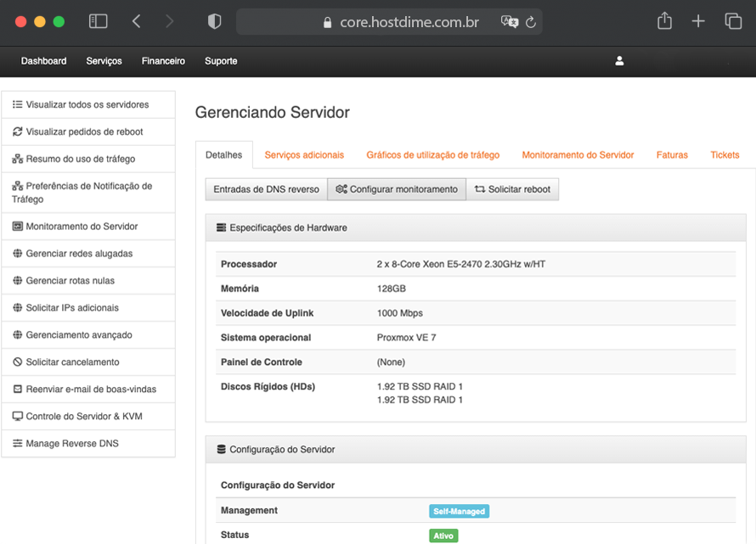Collapse the Configuração do Servidor panel
Viewport: 756px width, 544px height.
[223, 449]
